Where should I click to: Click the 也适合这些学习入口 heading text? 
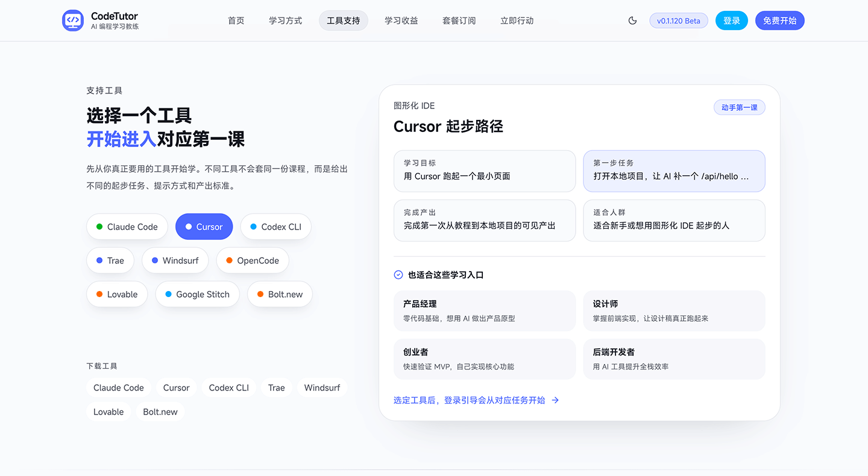446,275
